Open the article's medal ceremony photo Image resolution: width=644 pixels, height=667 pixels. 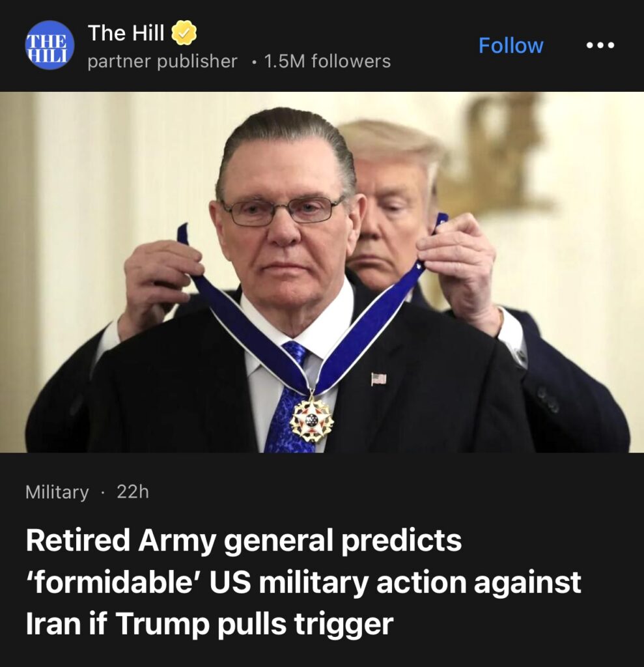point(322,272)
